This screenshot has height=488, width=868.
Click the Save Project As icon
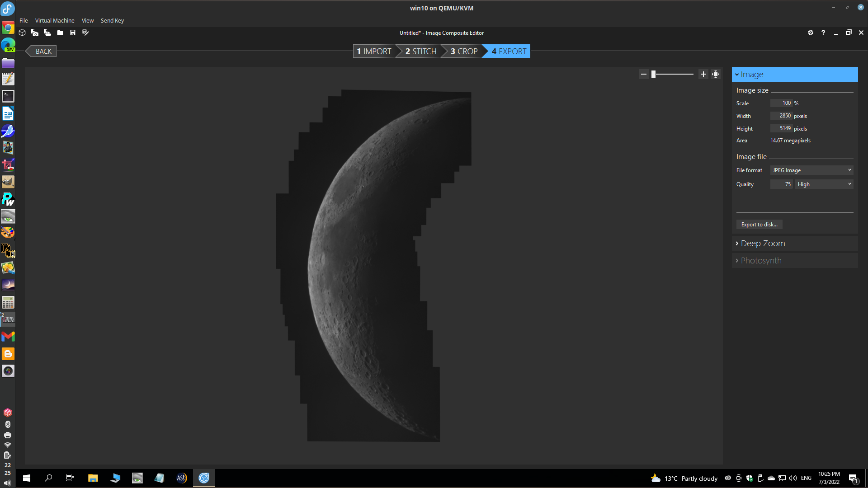(85, 33)
